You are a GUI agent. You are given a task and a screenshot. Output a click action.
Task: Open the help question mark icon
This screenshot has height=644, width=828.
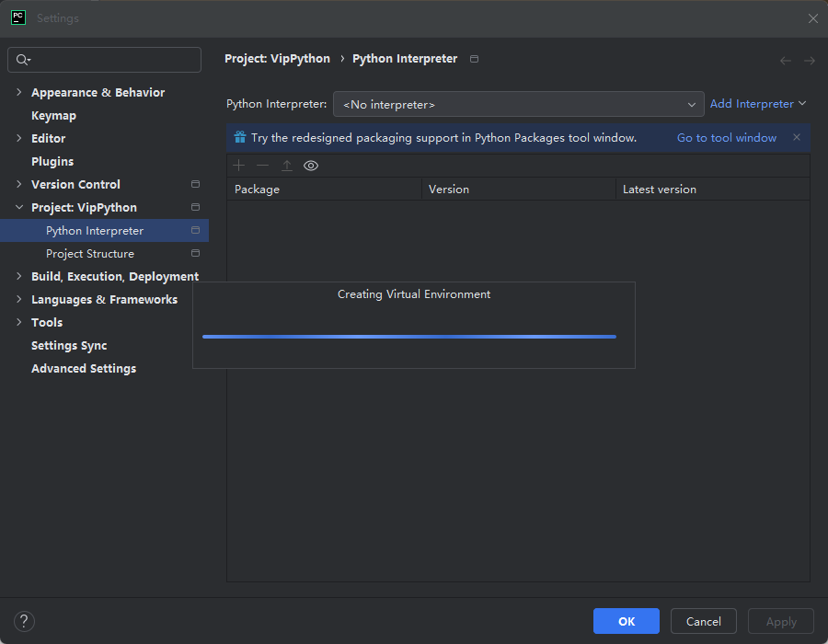[x=25, y=621]
